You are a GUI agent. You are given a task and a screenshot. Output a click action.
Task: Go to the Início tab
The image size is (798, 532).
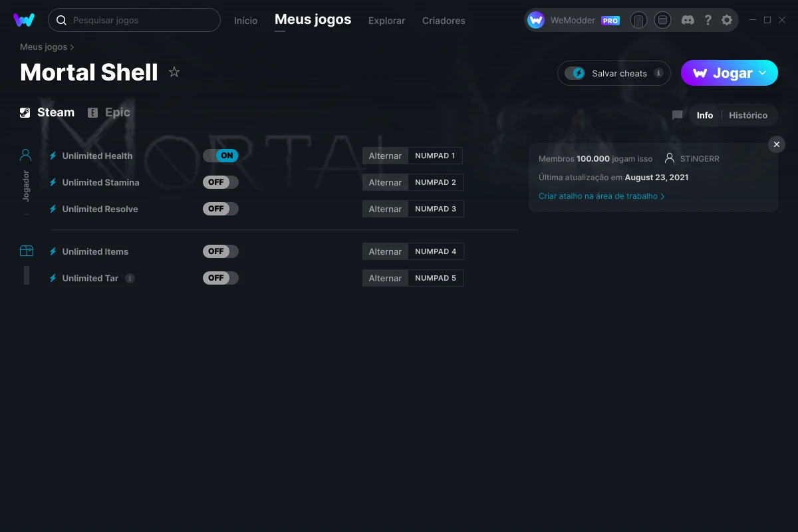(245, 21)
